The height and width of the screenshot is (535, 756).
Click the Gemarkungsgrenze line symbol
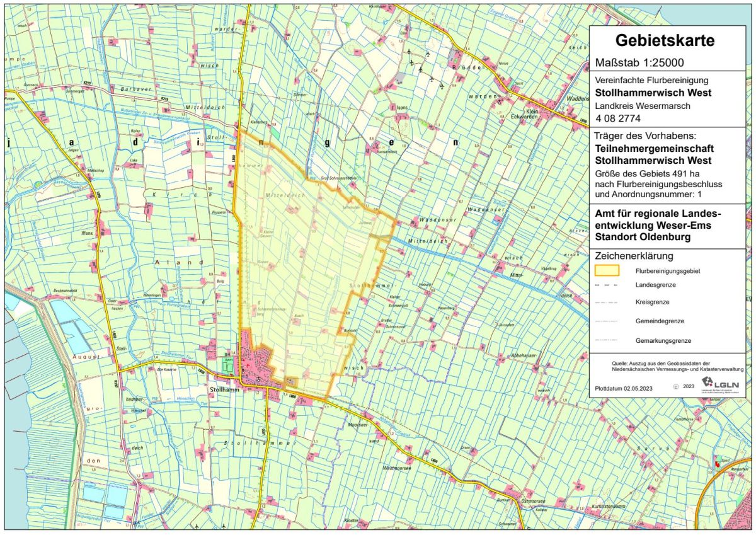(607, 340)
